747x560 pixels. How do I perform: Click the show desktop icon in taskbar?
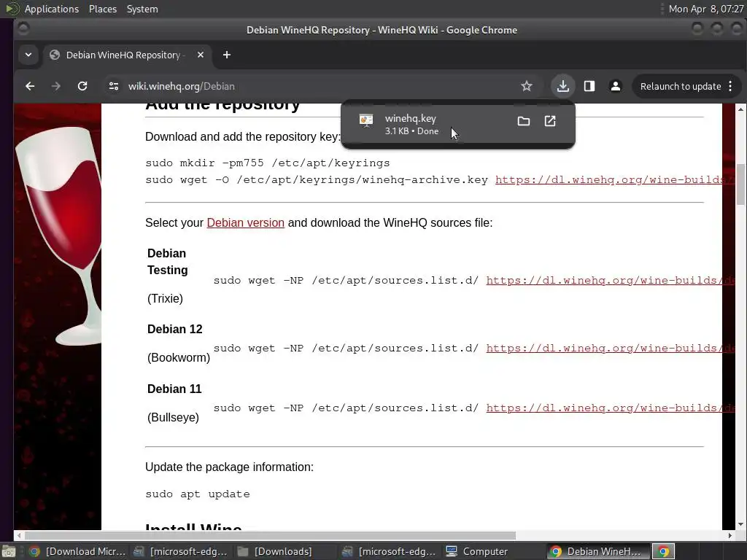[x=8, y=551]
